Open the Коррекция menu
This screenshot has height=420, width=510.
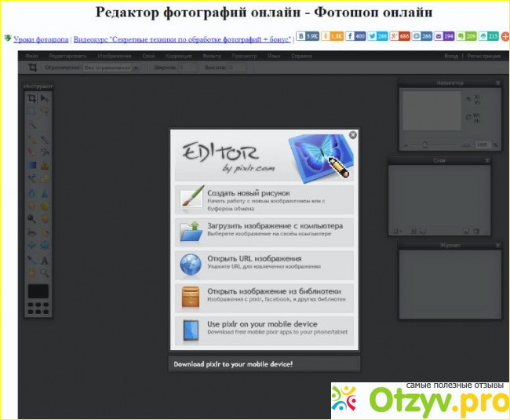point(179,57)
